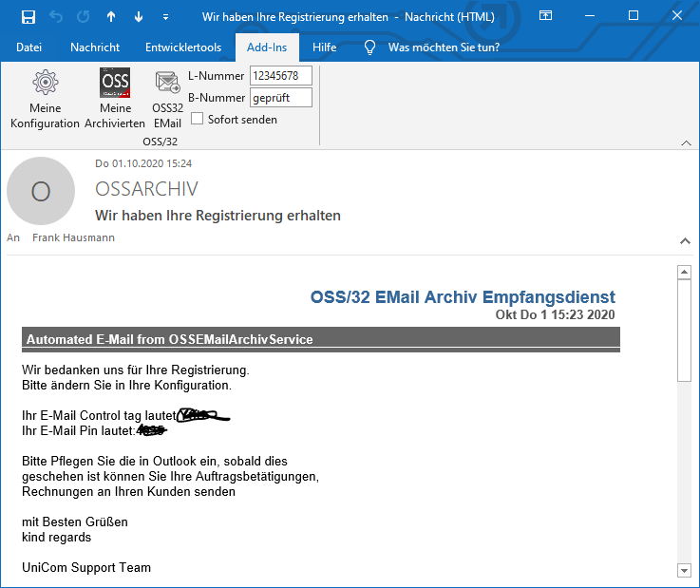This screenshot has height=588, width=700.
Task: Open Quick Access Toolbar customize dropdown
Action: pos(165,17)
